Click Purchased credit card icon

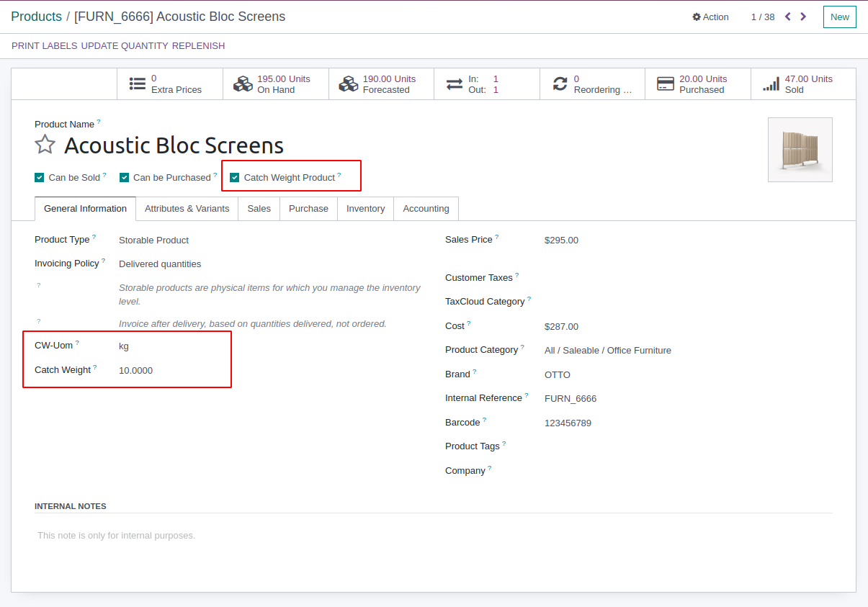[665, 84]
